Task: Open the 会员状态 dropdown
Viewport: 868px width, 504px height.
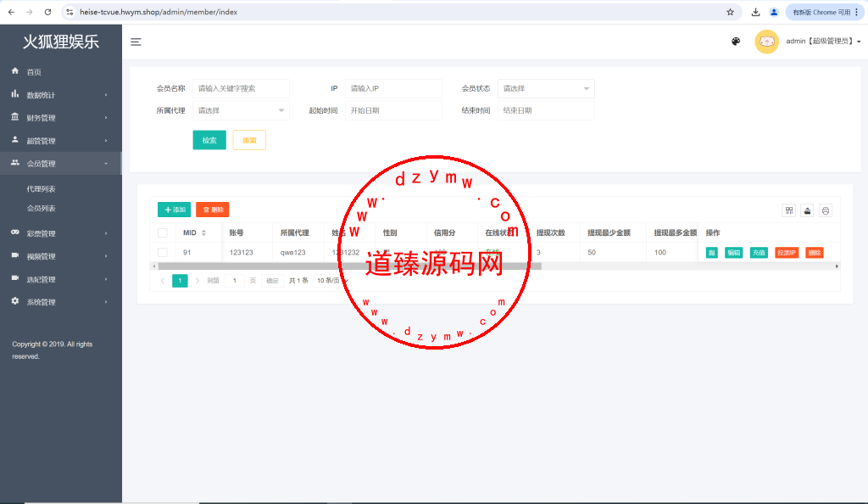Action: tap(546, 88)
